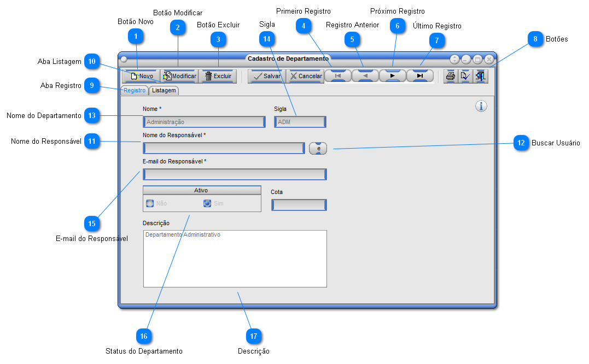Switch to the Listagem tab

click(x=164, y=90)
